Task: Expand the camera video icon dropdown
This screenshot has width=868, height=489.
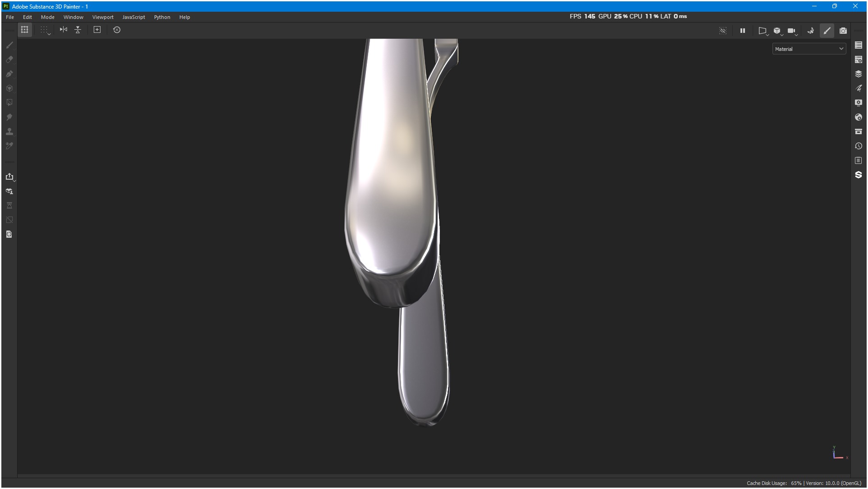Action: coord(792,31)
